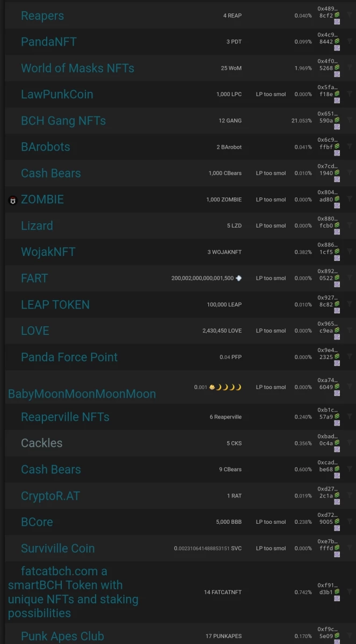Image resolution: width=356 pixels, height=644 pixels.
Task: Toggle the filter funnel on the Lizard row
Action: [x=350, y=225]
